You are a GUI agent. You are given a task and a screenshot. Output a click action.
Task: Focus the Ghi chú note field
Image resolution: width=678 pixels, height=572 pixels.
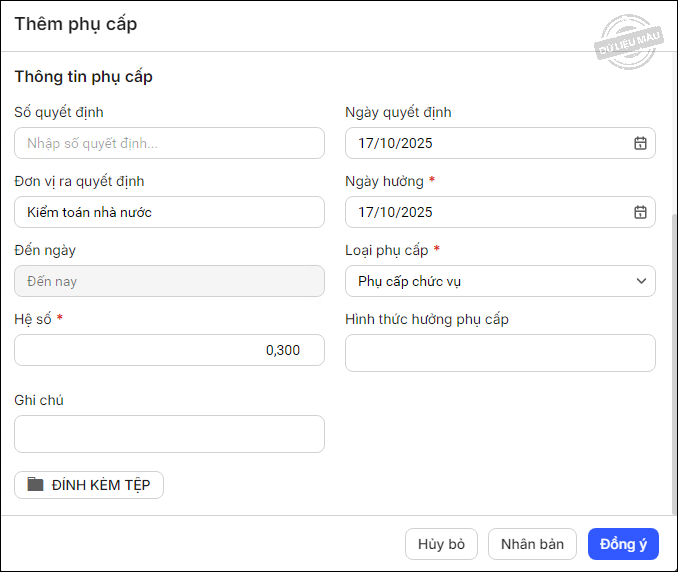pos(169,434)
